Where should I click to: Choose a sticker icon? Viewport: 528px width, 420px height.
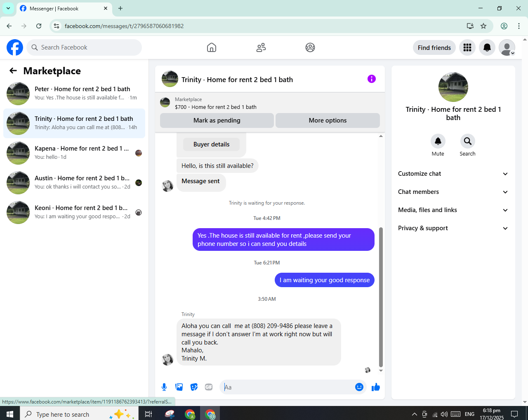click(x=194, y=387)
